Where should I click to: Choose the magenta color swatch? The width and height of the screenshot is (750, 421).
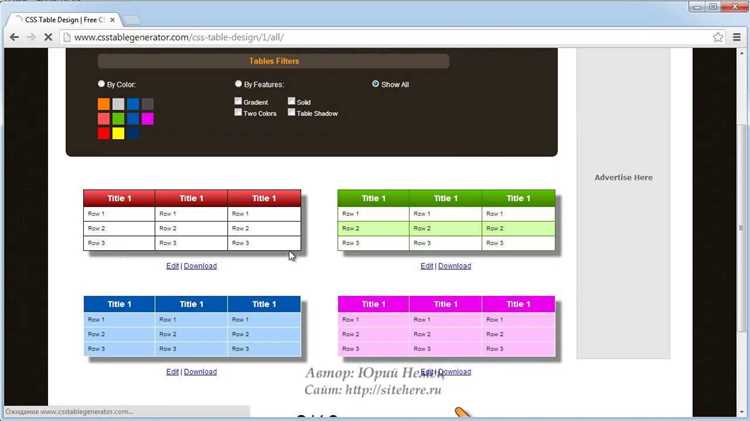pos(147,118)
